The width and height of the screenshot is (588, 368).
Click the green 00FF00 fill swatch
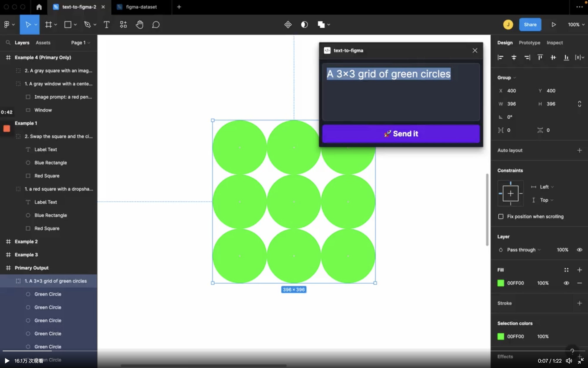[x=501, y=283]
